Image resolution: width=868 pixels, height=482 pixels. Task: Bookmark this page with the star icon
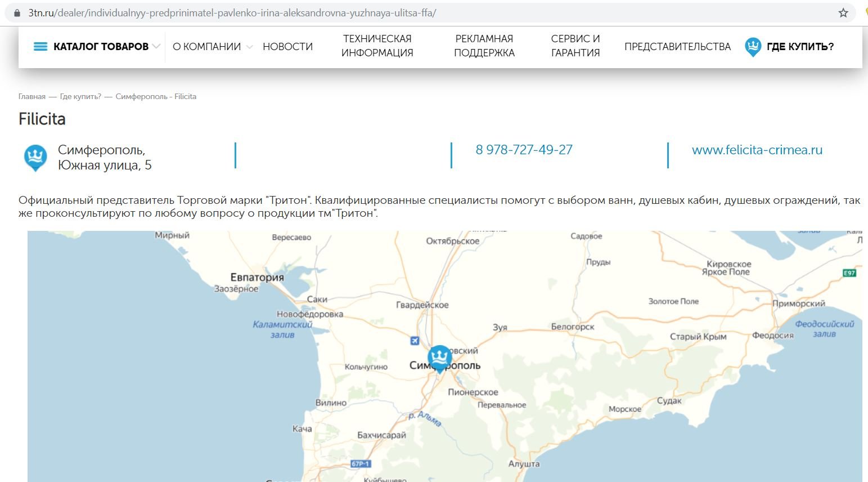[843, 12]
